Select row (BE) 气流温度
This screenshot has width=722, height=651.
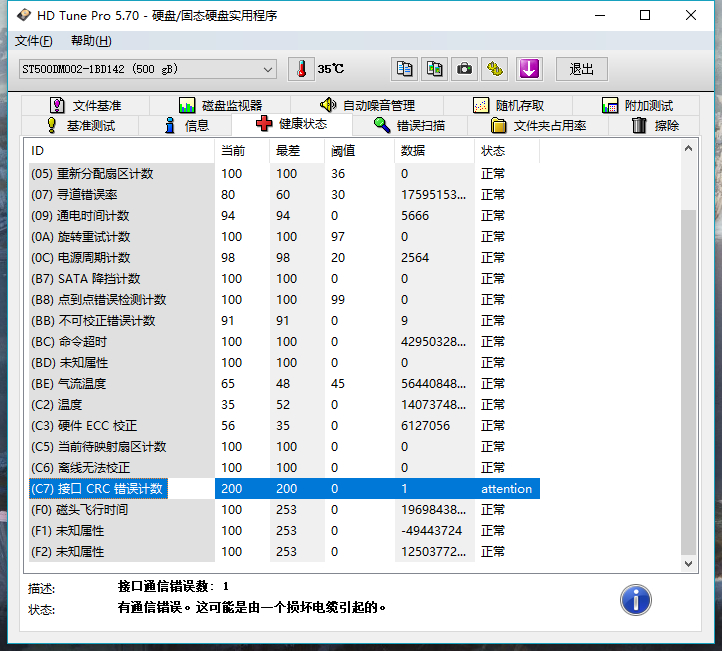coord(284,384)
